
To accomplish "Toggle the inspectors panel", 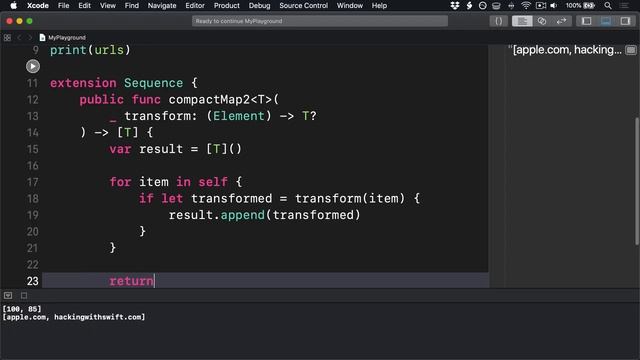I will click(625, 21).
